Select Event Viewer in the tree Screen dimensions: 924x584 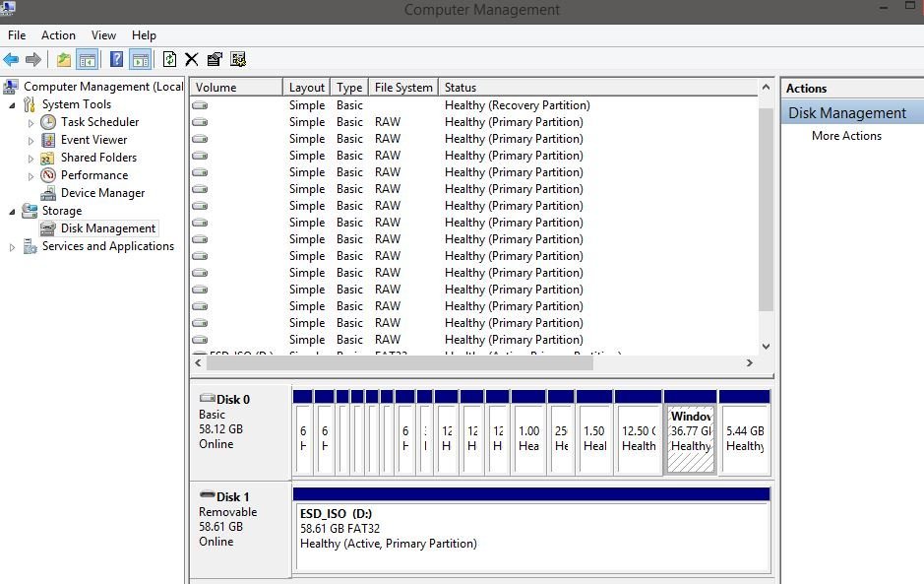tap(93, 140)
